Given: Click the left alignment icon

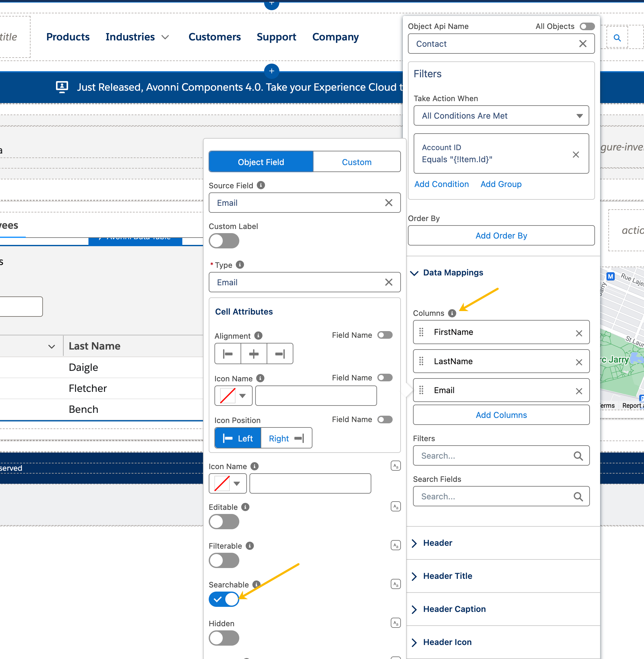Looking at the screenshot, I should 227,354.
